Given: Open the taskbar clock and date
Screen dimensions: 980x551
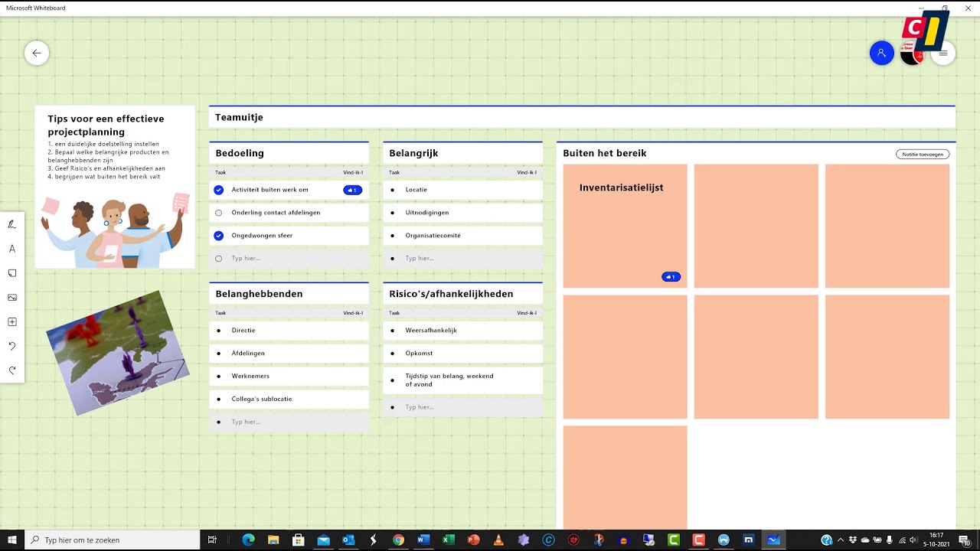Looking at the screenshot, I should point(936,540).
